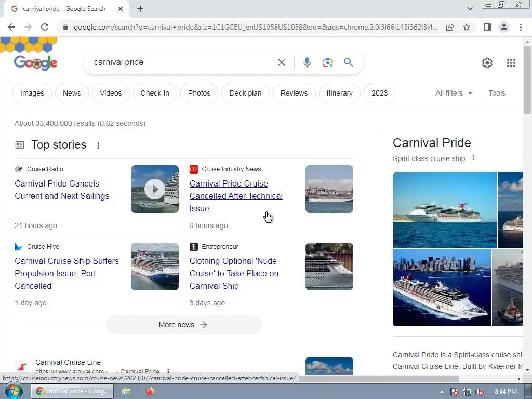
Task: Open the Chrome profile avatar
Action: point(504,27)
